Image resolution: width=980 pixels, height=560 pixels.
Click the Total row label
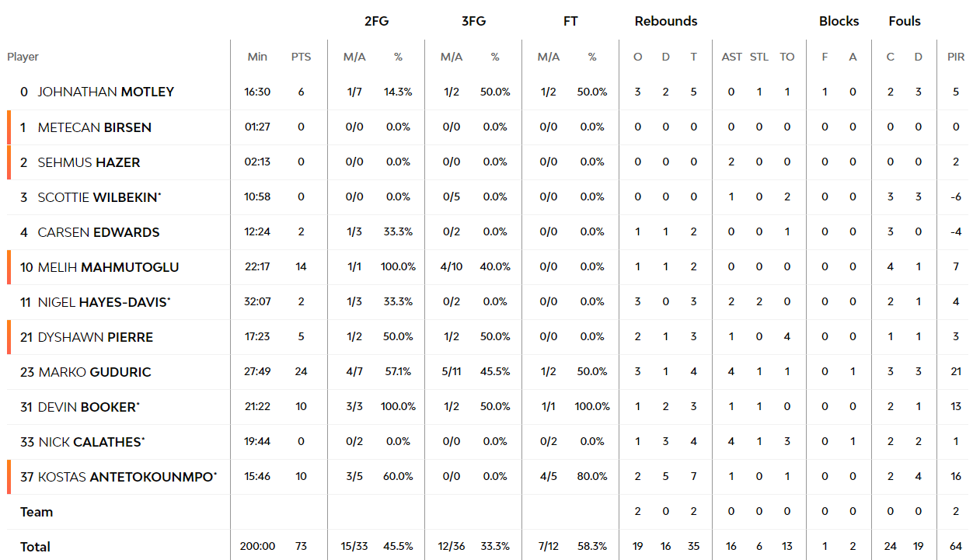(35, 547)
